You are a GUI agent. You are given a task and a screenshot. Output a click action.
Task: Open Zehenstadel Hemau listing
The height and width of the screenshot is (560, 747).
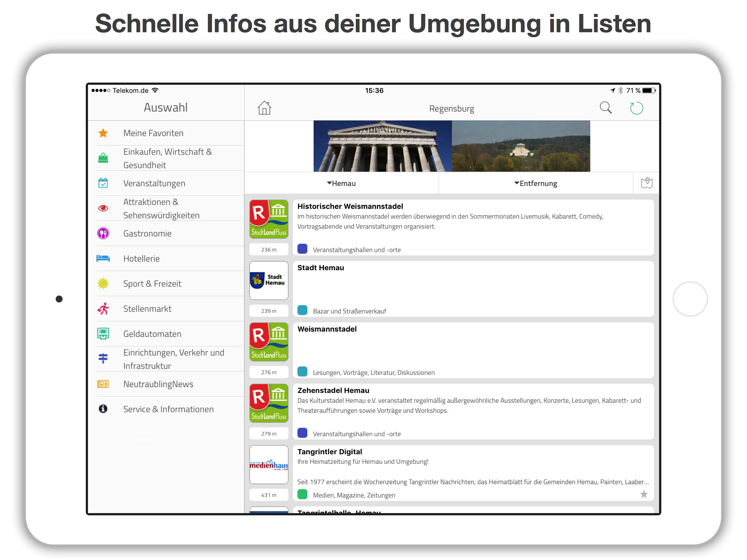[x=333, y=390]
